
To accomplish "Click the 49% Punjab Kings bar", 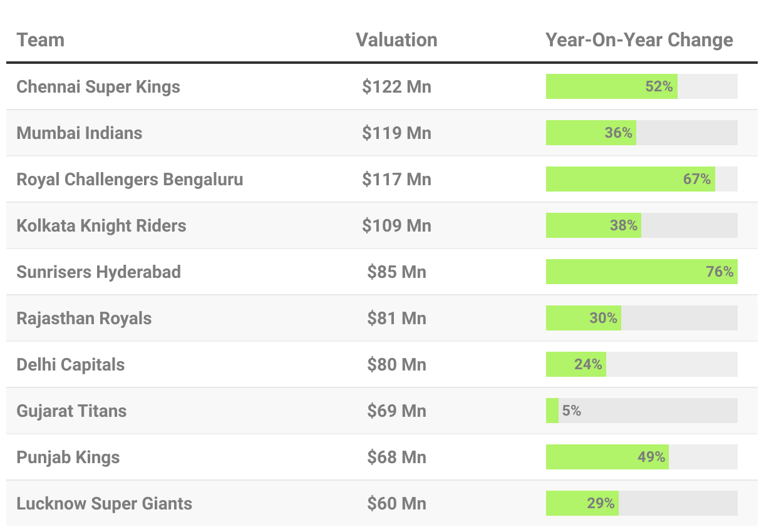I will pos(607,457).
